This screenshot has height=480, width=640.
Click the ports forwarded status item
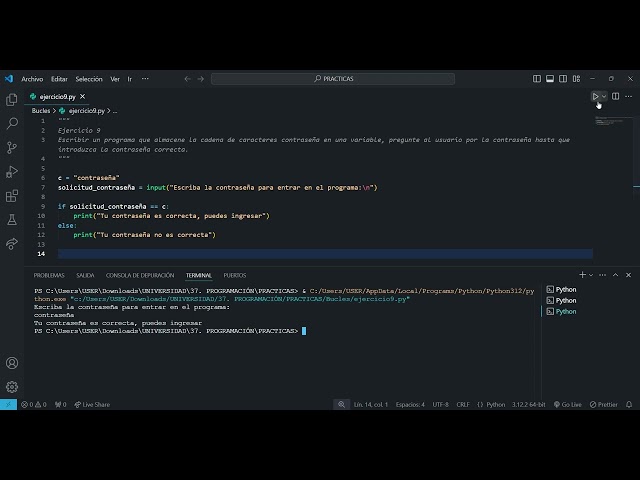[61, 404]
